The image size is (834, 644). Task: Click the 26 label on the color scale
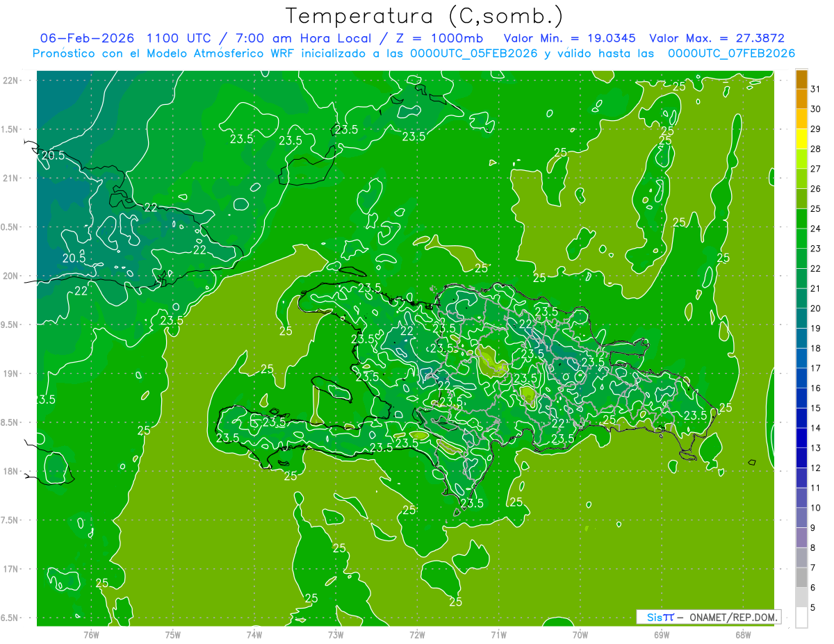[x=815, y=188]
